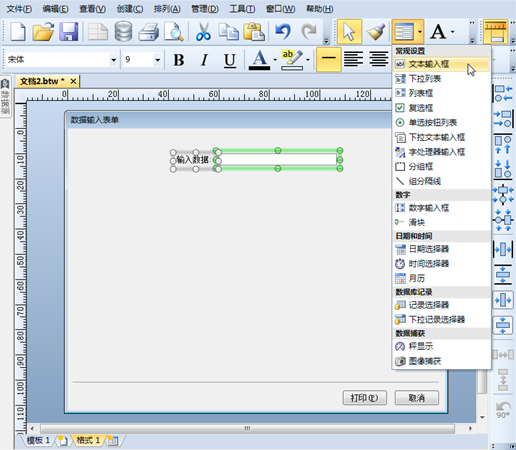
Task: Expand the 宋体 font name dropdown
Action: (114, 60)
